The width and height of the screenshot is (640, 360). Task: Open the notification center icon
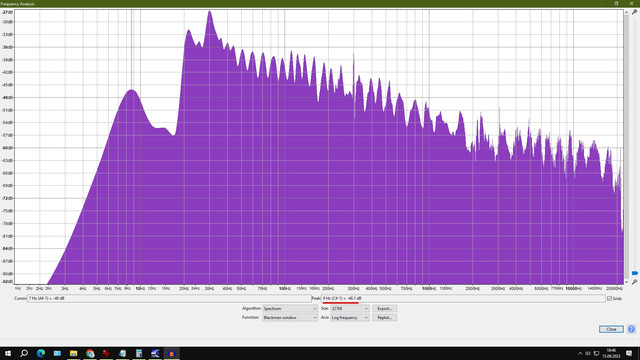629,353
